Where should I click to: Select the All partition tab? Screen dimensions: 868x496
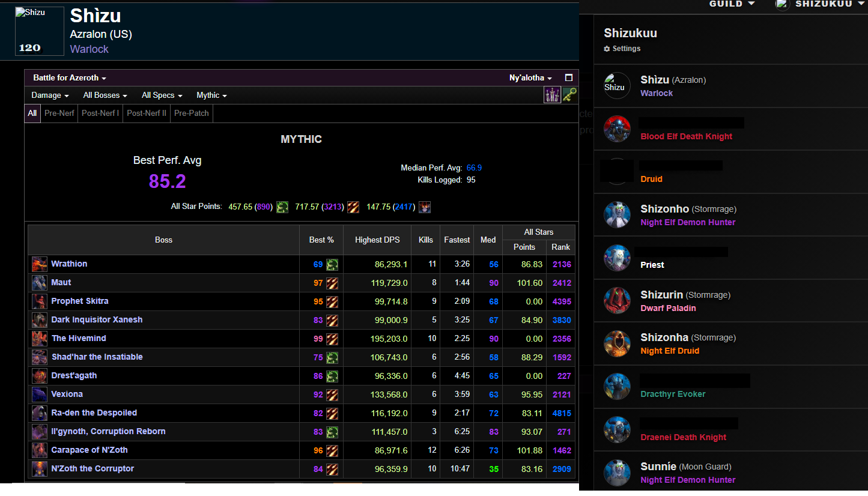(32, 113)
